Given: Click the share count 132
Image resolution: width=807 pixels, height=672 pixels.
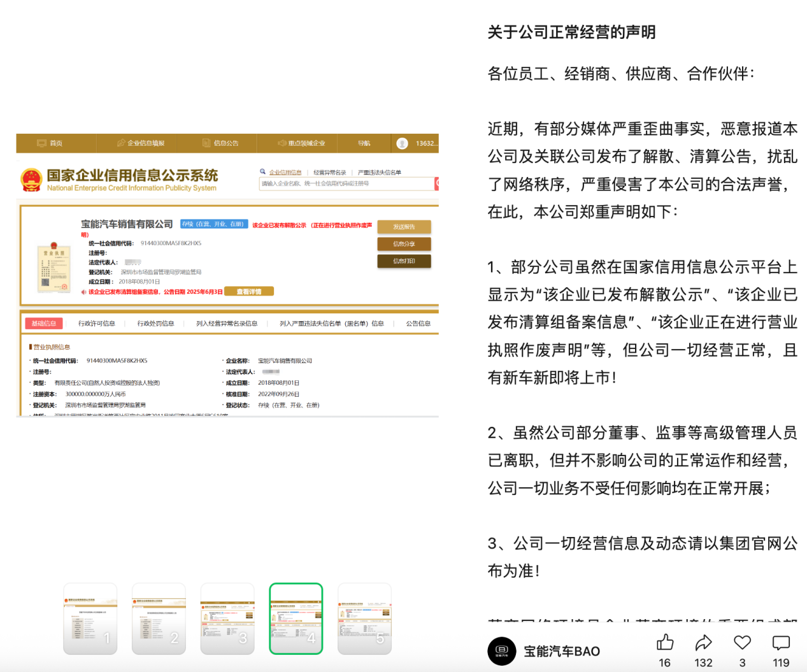Looking at the screenshot, I should point(703,663).
